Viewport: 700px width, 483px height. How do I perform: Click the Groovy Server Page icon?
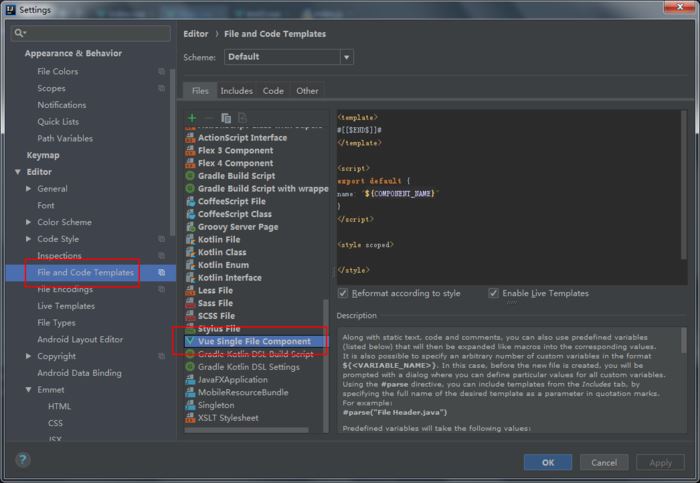191,227
